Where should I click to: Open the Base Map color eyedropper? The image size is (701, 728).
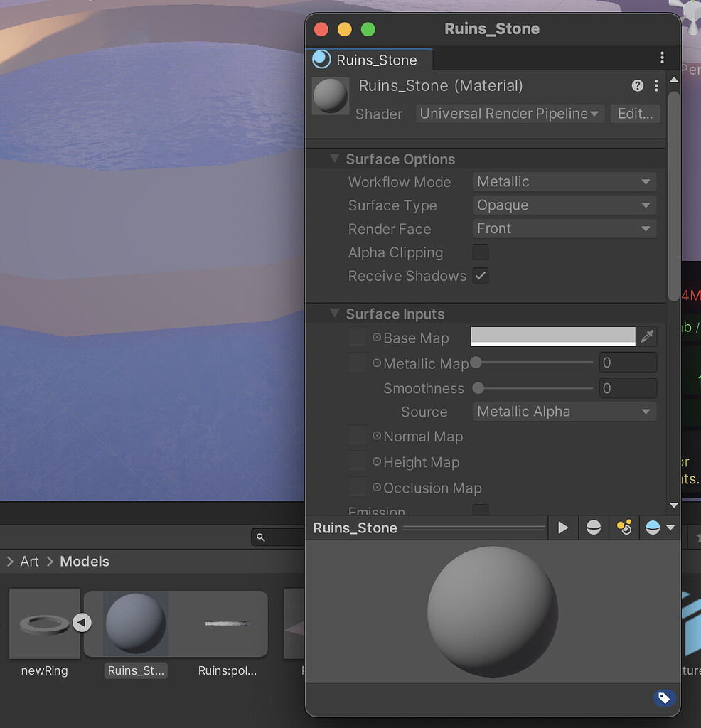pos(646,336)
